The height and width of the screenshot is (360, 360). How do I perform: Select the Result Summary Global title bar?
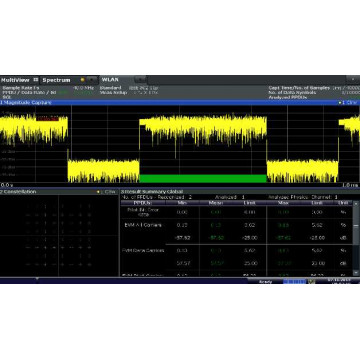239,192
